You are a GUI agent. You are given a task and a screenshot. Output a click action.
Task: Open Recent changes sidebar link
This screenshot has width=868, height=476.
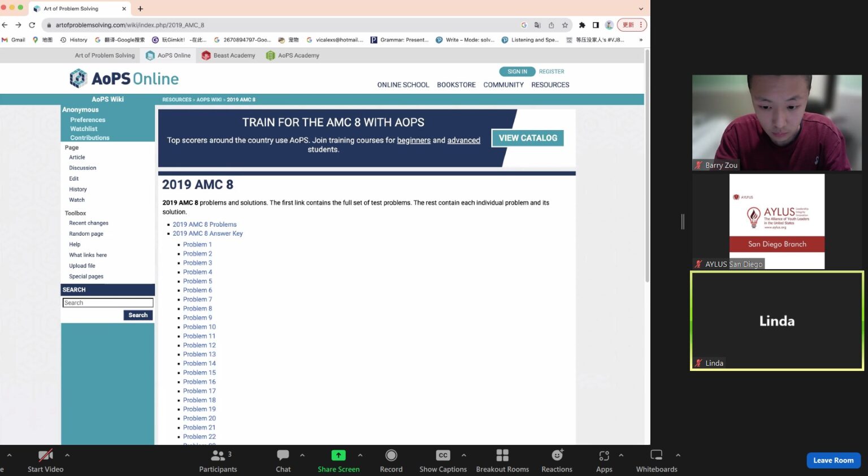(89, 223)
